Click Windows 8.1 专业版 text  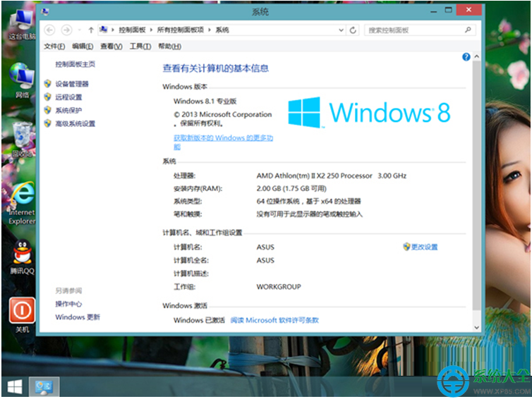pos(205,101)
